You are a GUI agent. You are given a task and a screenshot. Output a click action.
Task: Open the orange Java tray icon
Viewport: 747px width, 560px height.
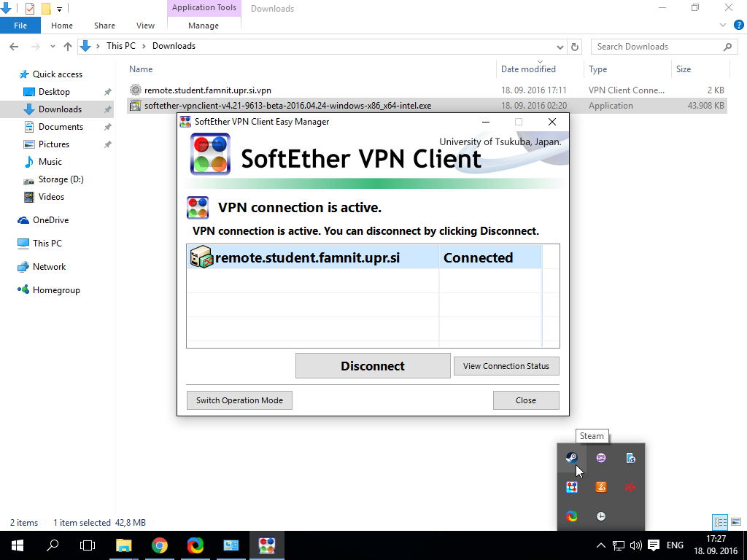click(600, 487)
